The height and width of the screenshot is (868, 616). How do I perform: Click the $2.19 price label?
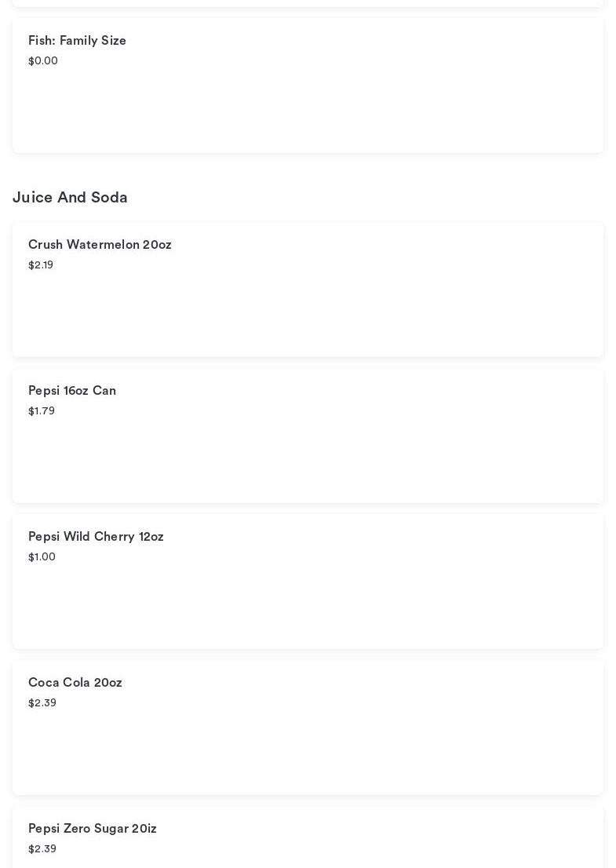point(41,265)
